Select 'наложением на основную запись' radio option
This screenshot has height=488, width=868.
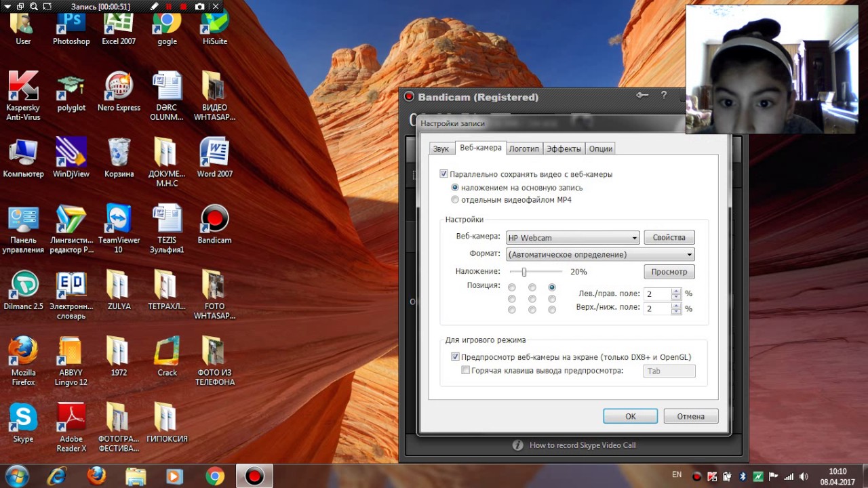point(455,188)
